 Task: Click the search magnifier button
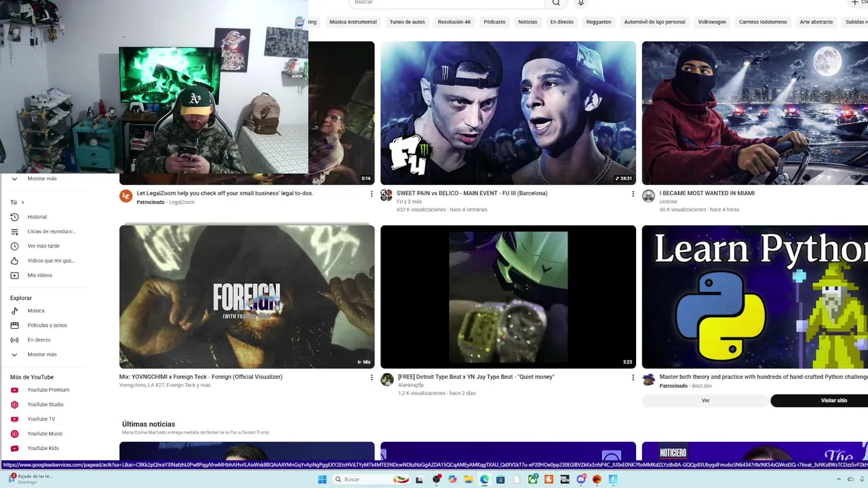tap(556, 3)
